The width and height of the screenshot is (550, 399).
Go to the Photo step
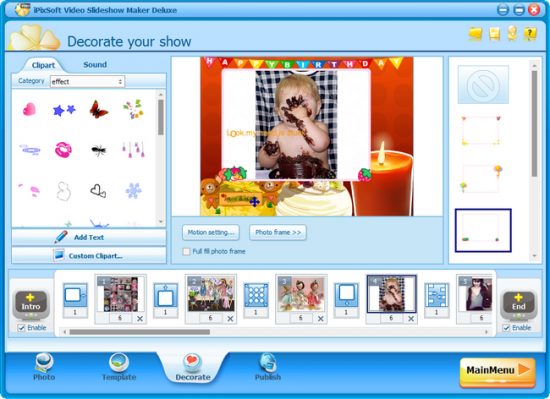[x=44, y=367]
